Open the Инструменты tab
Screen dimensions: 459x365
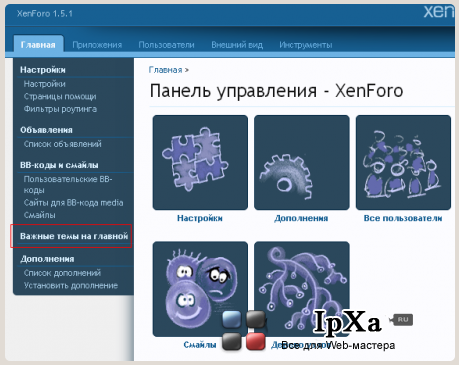click(x=306, y=45)
